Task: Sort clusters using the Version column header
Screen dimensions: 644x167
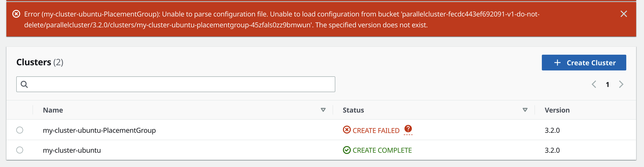Action: pos(557,110)
